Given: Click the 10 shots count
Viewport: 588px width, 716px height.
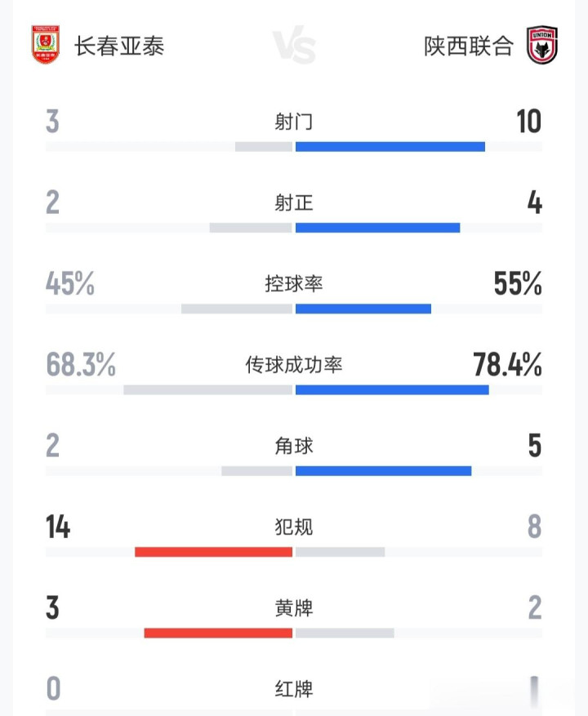Looking at the screenshot, I should tap(528, 122).
